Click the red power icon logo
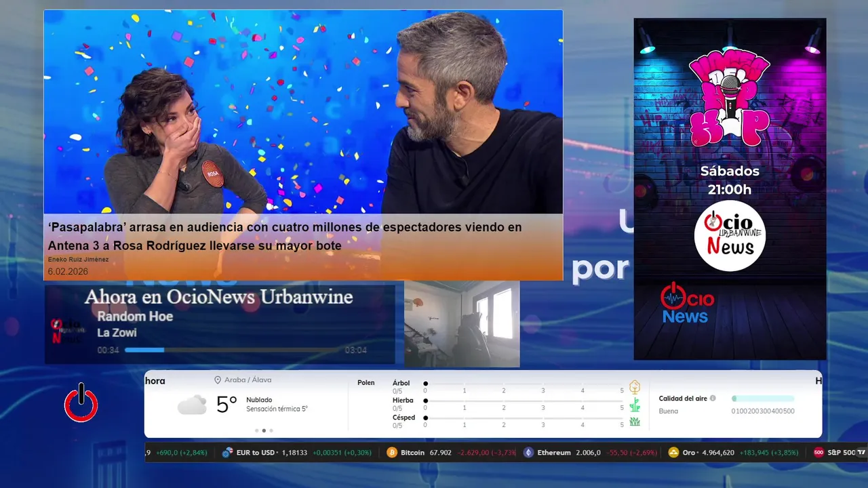Screen dimensions: 868x488 [x=81, y=403]
